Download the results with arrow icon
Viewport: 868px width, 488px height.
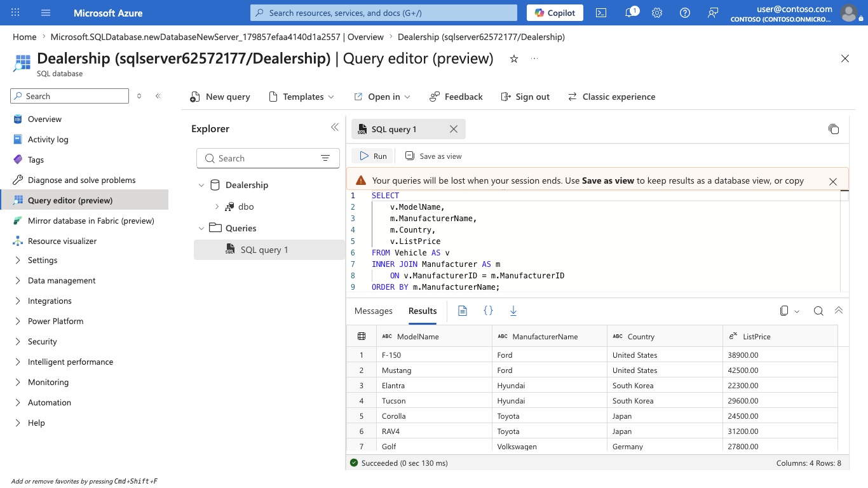pos(513,311)
